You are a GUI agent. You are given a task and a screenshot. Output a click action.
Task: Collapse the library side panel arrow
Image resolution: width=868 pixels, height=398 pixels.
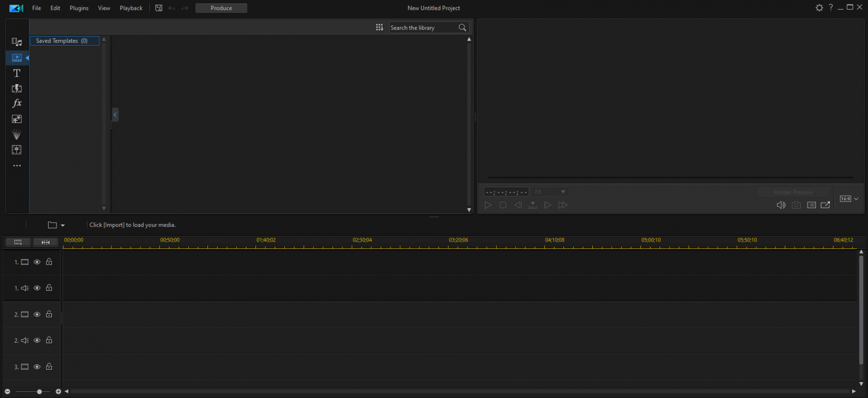click(x=115, y=115)
